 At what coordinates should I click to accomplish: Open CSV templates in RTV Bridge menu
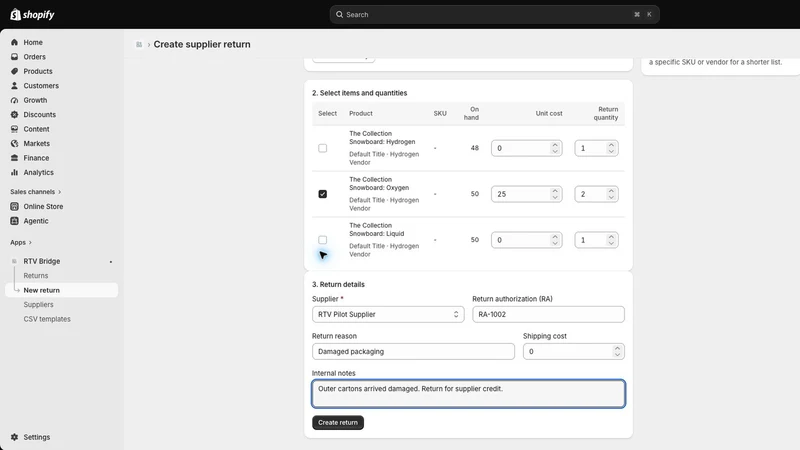pos(47,319)
